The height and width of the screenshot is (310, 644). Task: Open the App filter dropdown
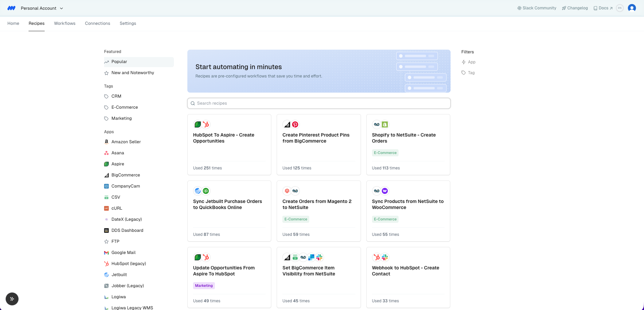[x=468, y=62]
